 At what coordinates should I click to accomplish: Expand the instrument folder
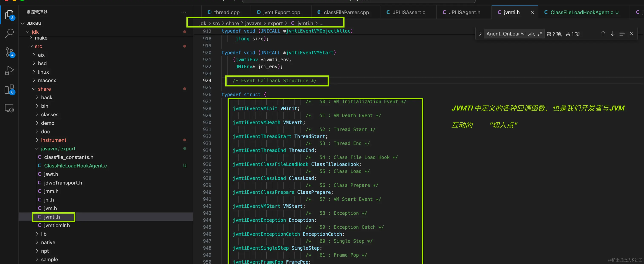click(x=53, y=140)
